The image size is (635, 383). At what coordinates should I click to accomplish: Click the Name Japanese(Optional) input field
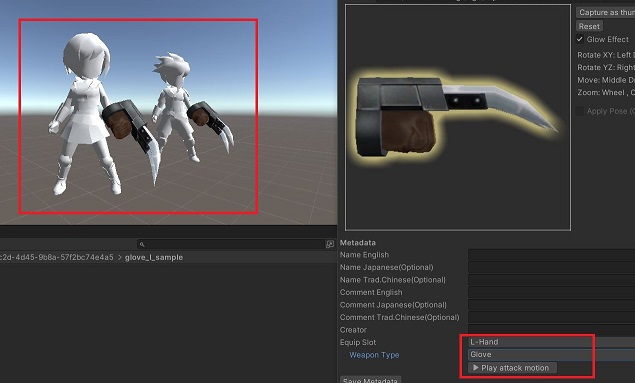tap(552, 267)
